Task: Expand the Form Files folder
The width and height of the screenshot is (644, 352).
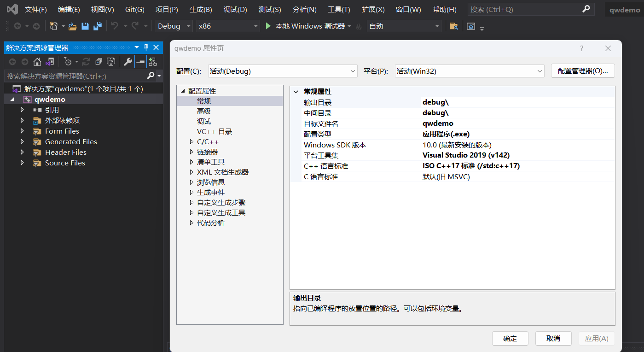Action: point(22,131)
